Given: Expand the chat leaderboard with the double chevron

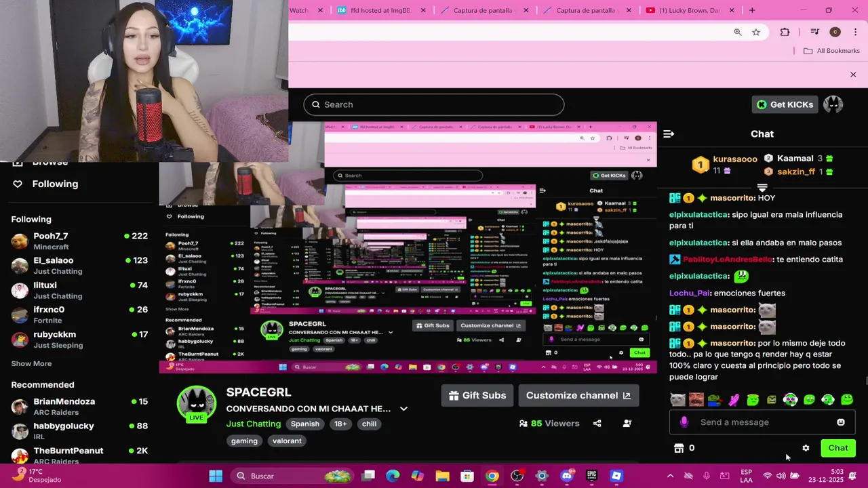Looking at the screenshot, I should click(x=762, y=188).
